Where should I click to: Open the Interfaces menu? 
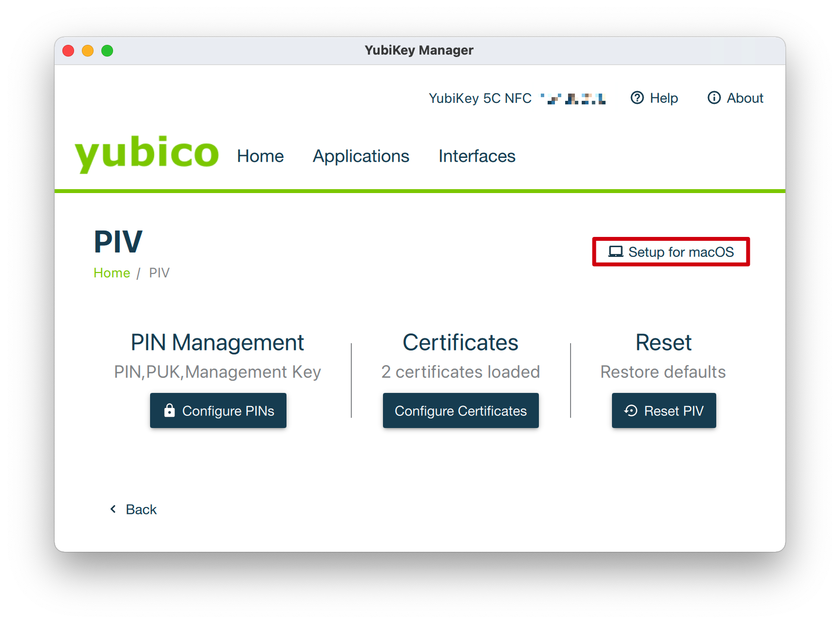[477, 156]
